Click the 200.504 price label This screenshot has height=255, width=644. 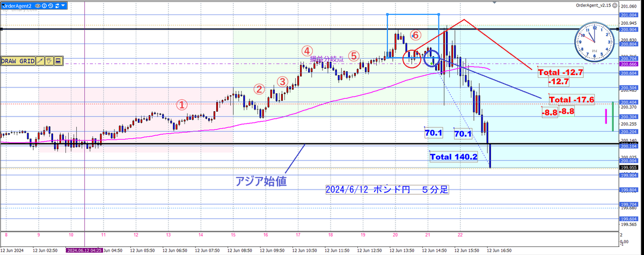(628, 88)
